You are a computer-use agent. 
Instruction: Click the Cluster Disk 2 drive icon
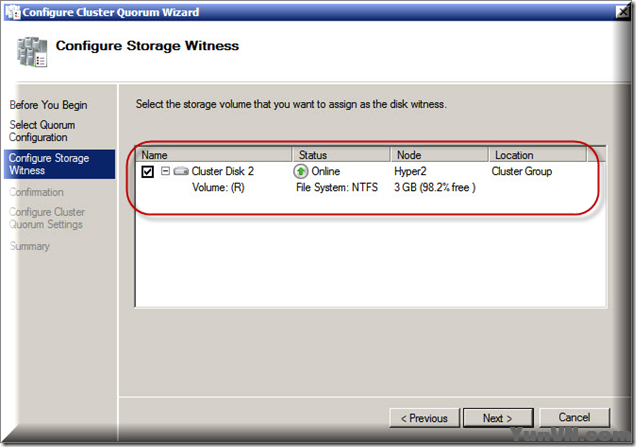[181, 172]
